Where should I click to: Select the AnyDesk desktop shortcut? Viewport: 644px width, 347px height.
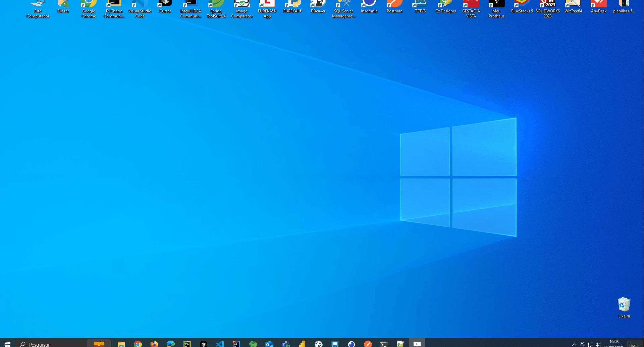coord(599,7)
